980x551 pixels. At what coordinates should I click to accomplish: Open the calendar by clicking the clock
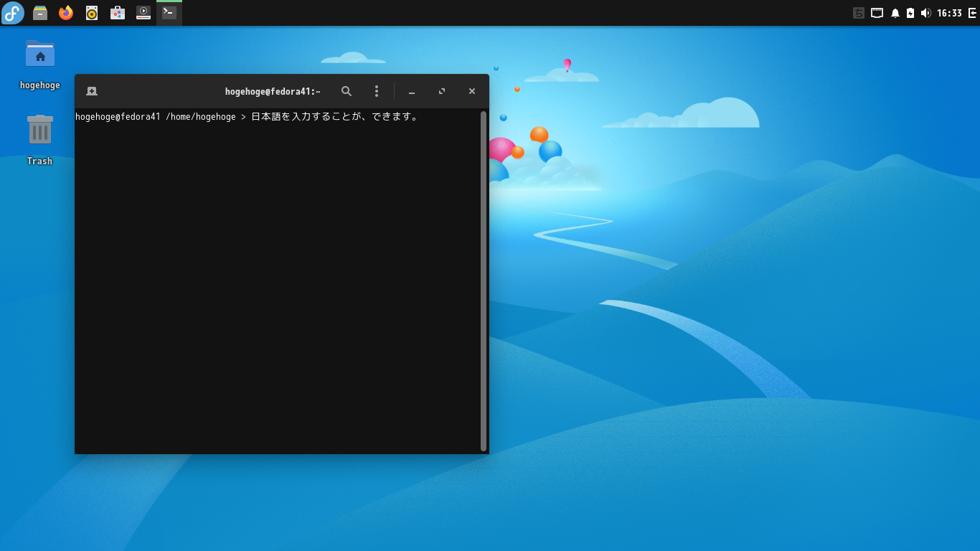pyautogui.click(x=949, y=12)
